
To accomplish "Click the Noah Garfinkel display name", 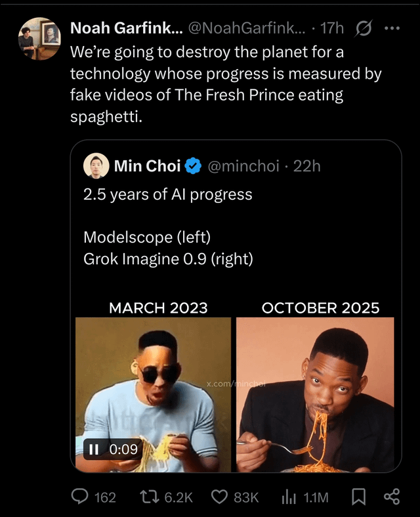I will pyautogui.click(x=126, y=28).
